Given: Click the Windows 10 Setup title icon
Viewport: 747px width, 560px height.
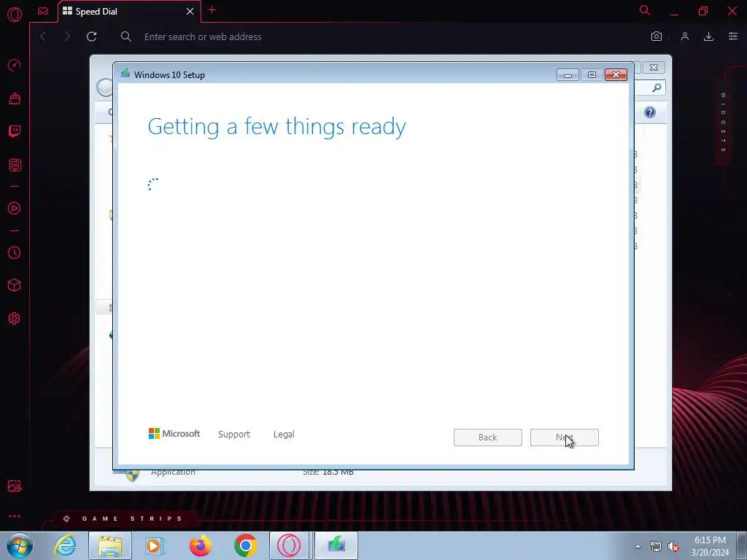Looking at the screenshot, I should tap(125, 74).
